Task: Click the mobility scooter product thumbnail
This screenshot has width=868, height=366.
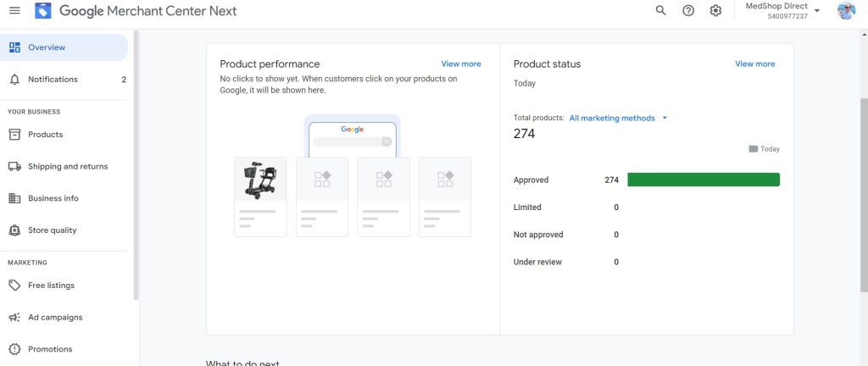Action: point(260,180)
